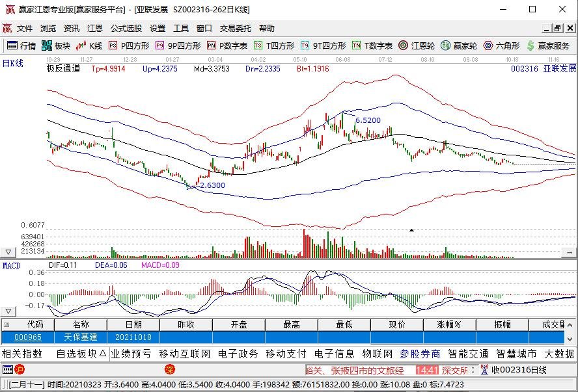
Task: Click the 002316 亚联发展 stock title
Action: pos(544,68)
